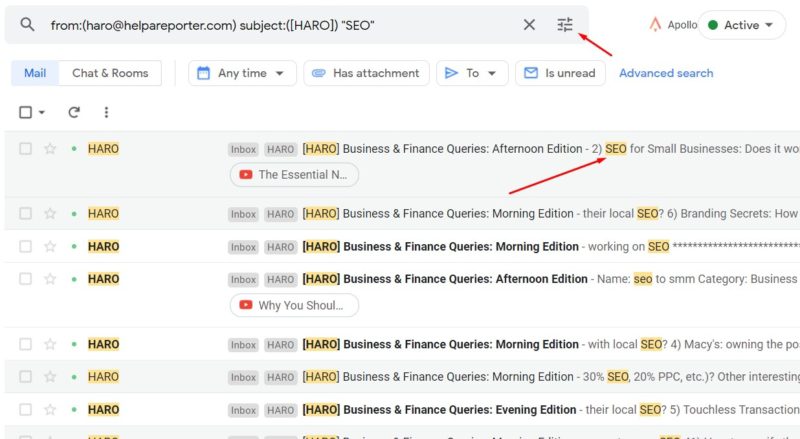Open The Essential N... video attachment chip

[x=294, y=175]
